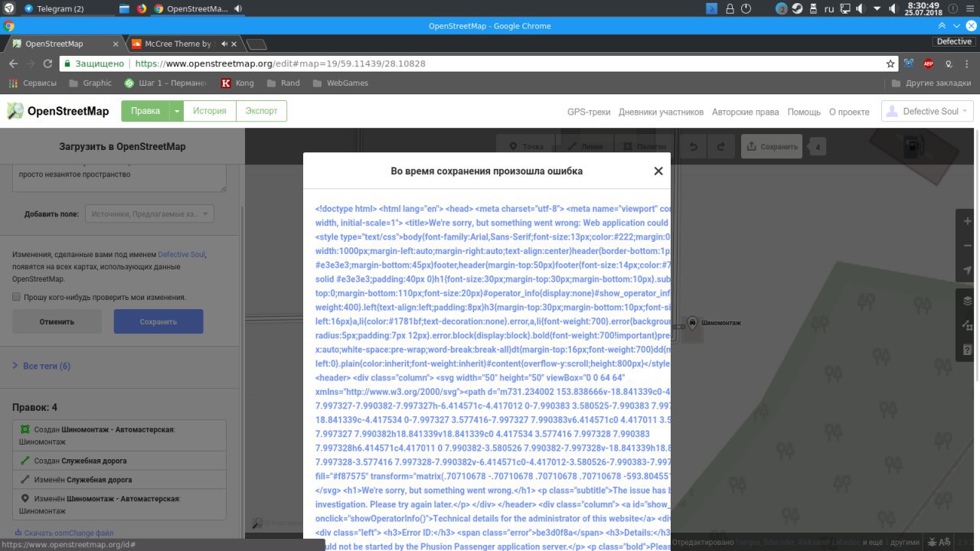Redo the last edit
Screen dimensions: 980x551
click(x=720, y=146)
